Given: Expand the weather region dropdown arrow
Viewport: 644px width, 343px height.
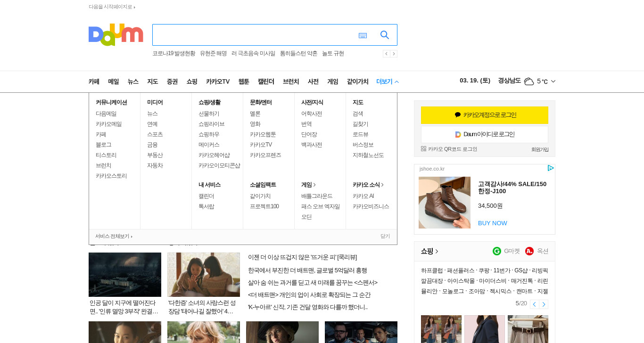Looking at the screenshot, I should (553, 82).
